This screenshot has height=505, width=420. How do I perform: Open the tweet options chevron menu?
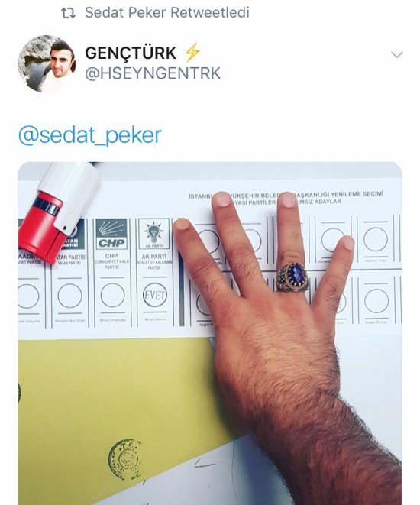point(396,55)
